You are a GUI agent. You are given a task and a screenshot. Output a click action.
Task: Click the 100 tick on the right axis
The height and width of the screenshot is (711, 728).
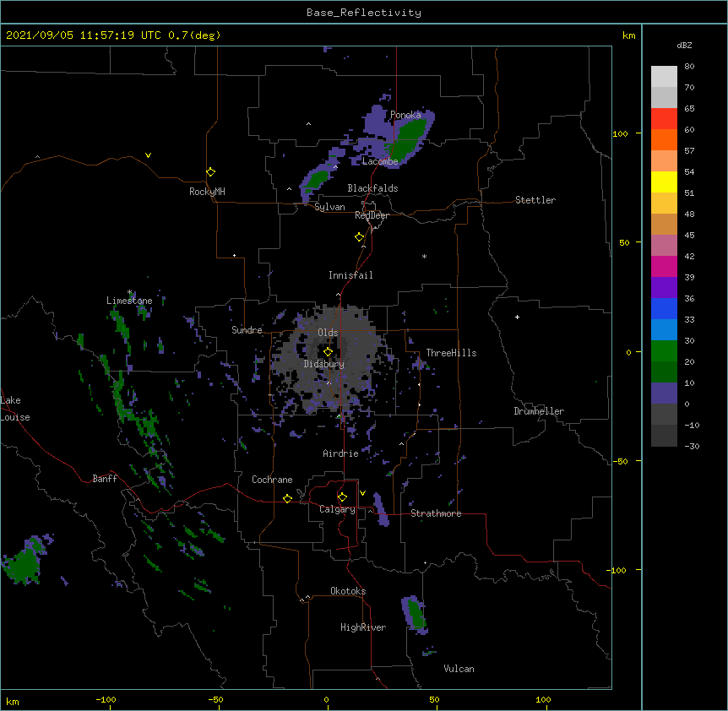[620, 133]
